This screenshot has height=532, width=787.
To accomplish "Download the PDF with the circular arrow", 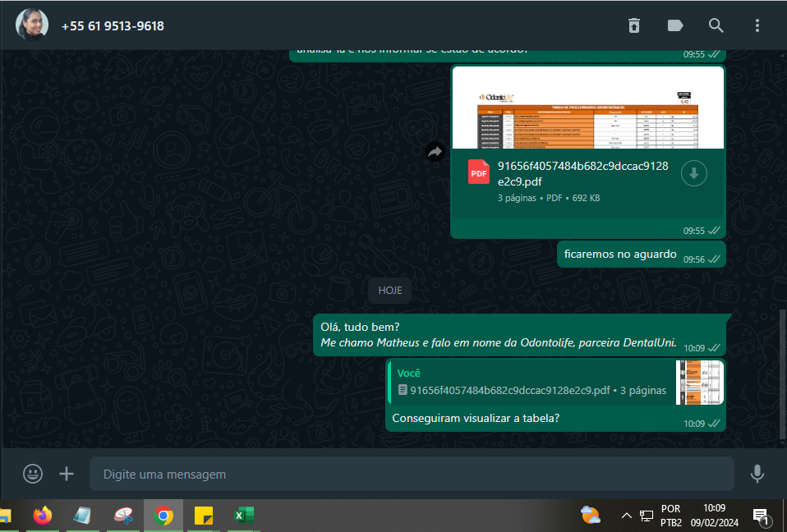I will [x=694, y=173].
